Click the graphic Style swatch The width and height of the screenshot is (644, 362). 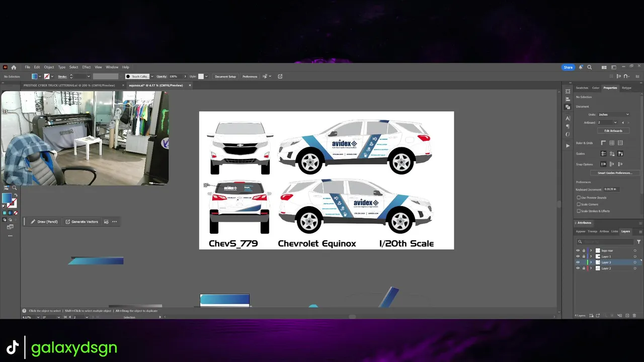point(201,76)
